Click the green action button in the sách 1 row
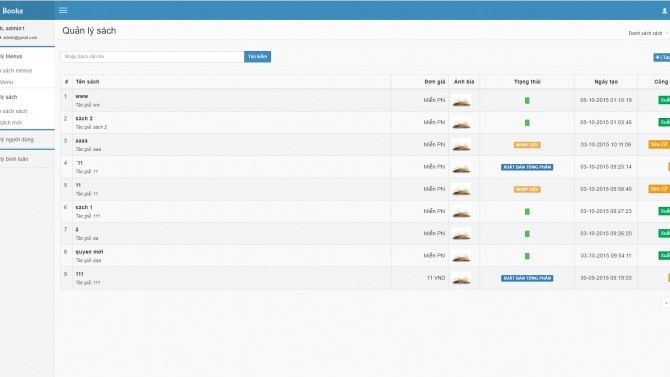 [x=664, y=211]
